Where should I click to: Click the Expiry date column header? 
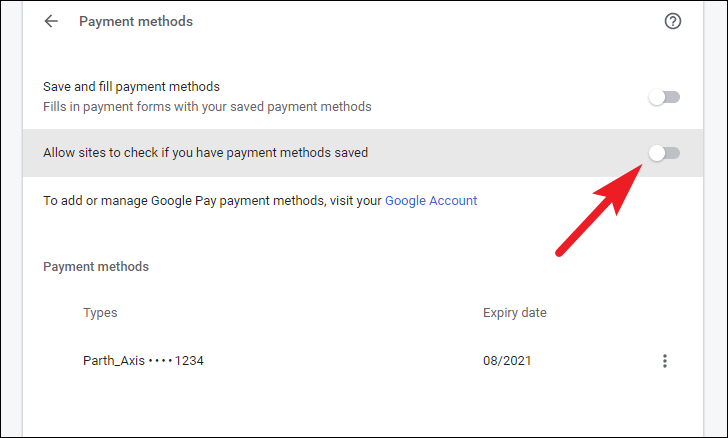coord(514,313)
